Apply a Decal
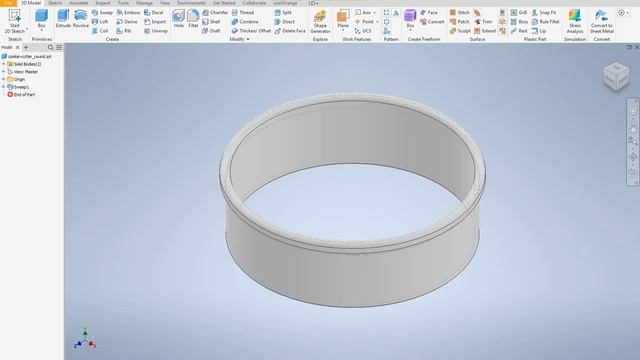The width and height of the screenshot is (640, 360). pyautogui.click(x=153, y=13)
